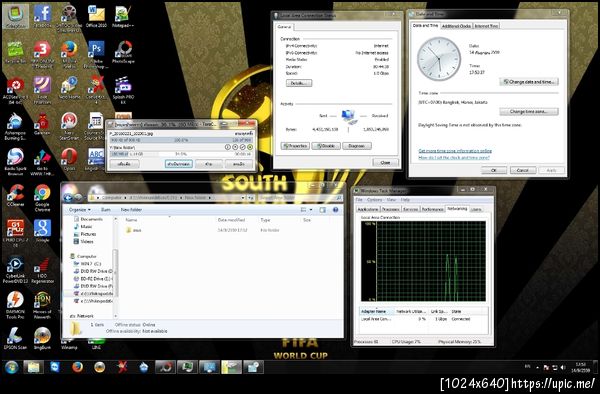Select the ACDSee Pro desktop icon
The width and height of the screenshot is (600, 394).
point(15,90)
